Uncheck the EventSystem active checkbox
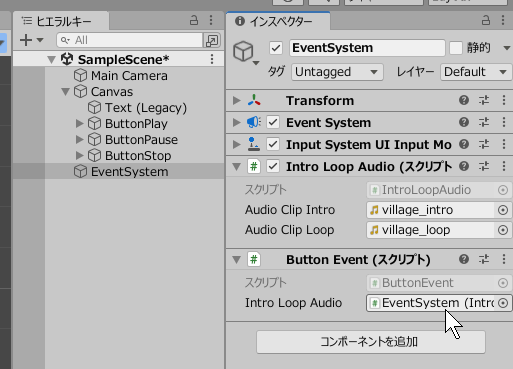513x369 pixels. (276, 48)
